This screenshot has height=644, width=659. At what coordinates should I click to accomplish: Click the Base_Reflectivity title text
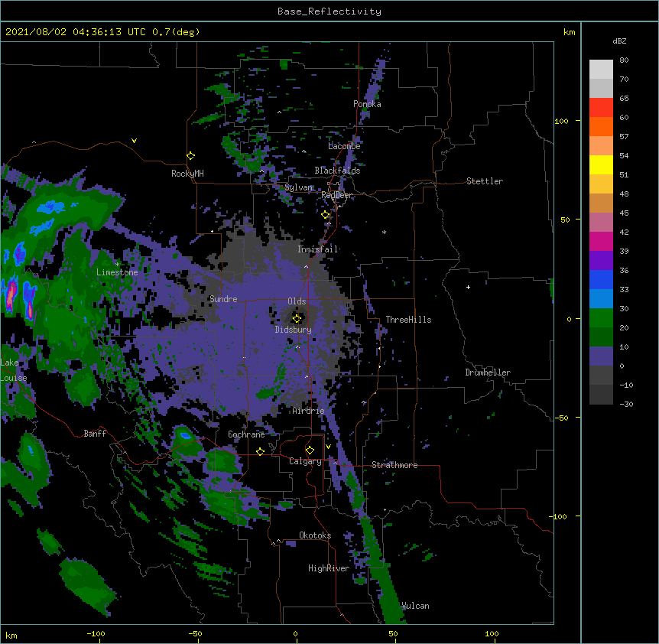coord(329,11)
